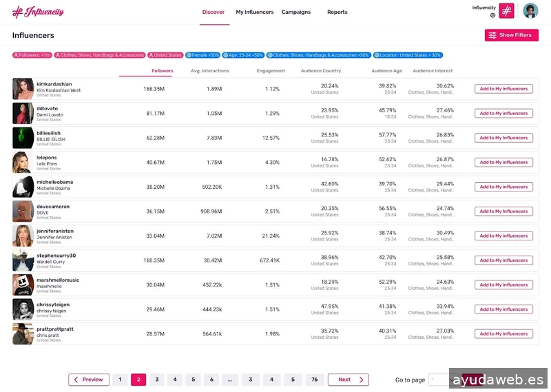Sort by the Avg. Interactions column
This screenshot has width=551, height=392.
click(210, 71)
